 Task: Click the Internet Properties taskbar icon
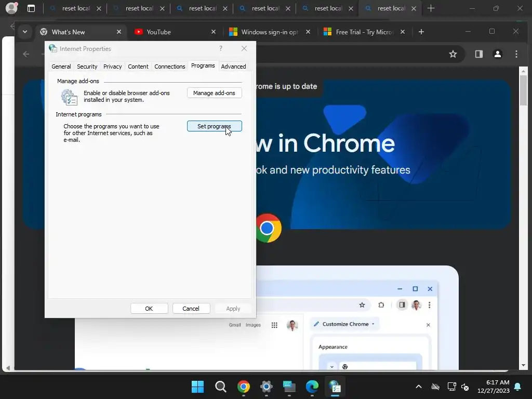pyautogui.click(x=335, y=387)
